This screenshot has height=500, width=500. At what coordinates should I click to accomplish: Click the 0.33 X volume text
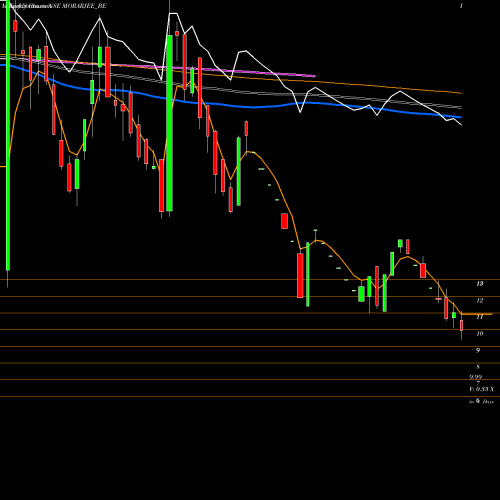485,389
